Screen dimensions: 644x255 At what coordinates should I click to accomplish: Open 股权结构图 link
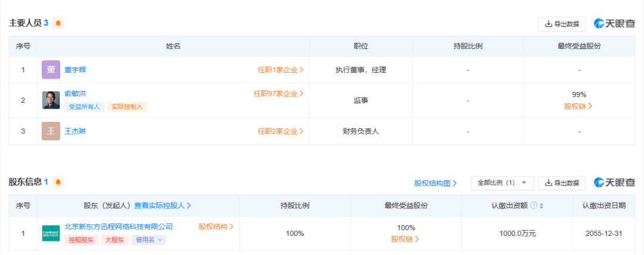[435, 183]
